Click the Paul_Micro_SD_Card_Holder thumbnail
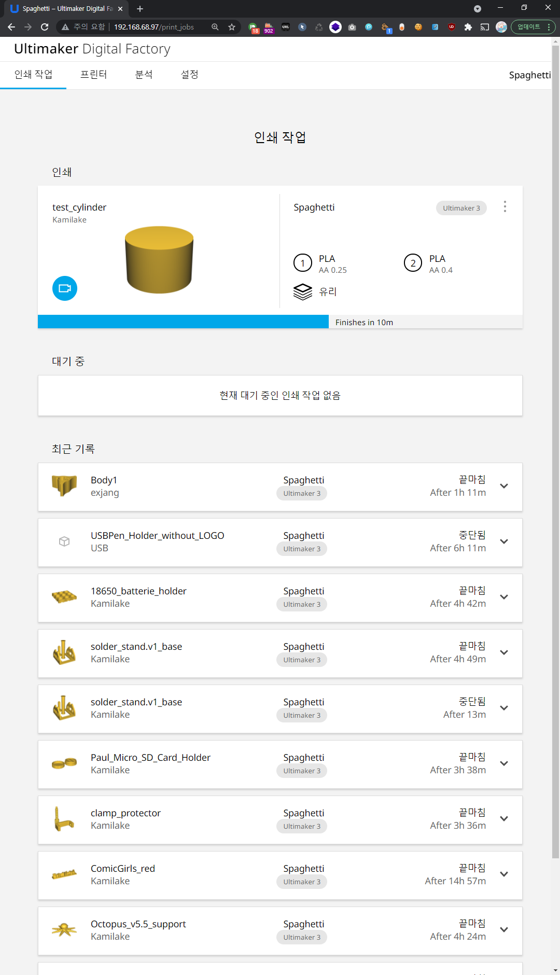 click(64, 763)
